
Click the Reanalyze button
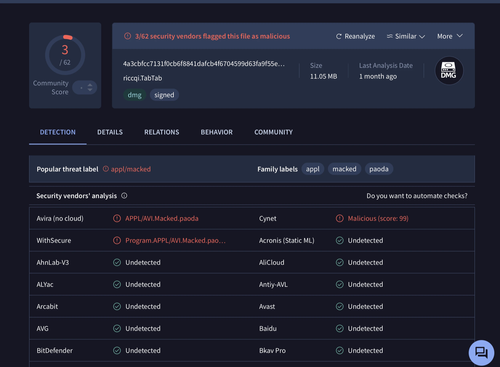(355, 36)
